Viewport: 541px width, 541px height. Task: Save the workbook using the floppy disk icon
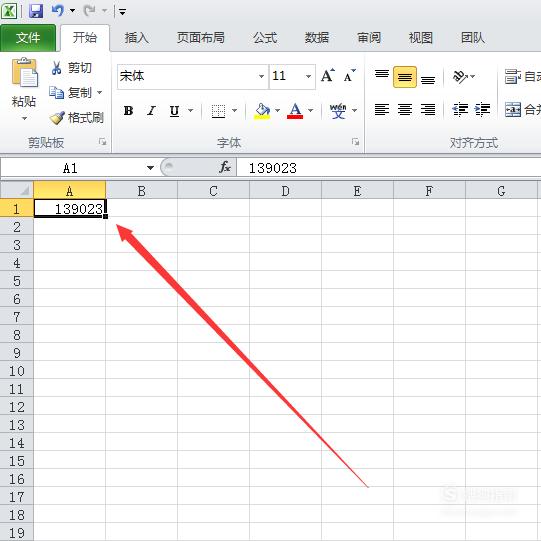[x=36, y=11]
